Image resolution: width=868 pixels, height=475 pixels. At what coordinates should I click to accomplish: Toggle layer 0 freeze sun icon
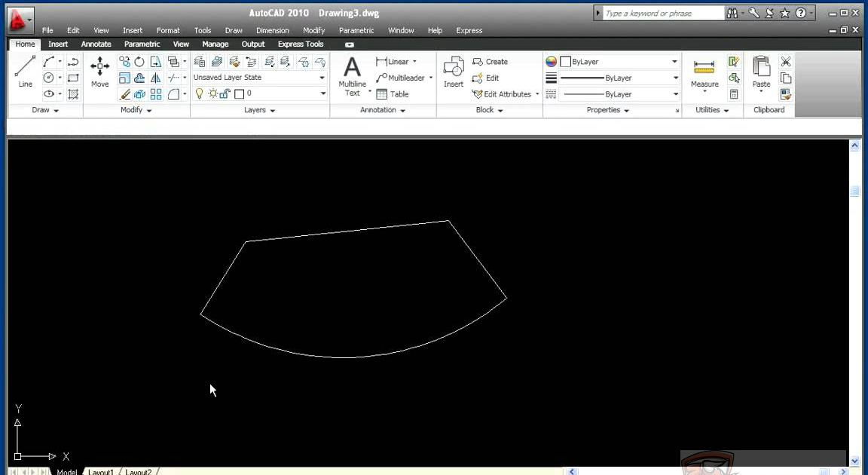[x=212, y=93]
